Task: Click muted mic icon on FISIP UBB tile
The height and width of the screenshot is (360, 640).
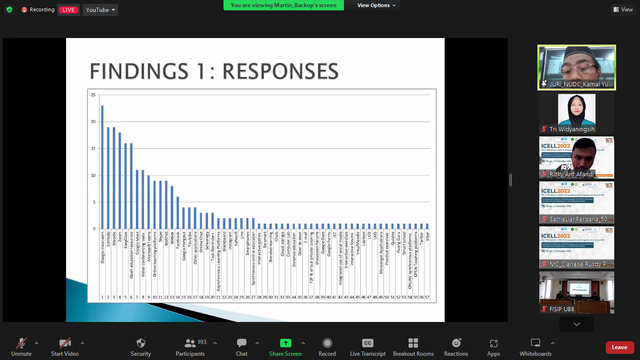Action: coord(544,309)
